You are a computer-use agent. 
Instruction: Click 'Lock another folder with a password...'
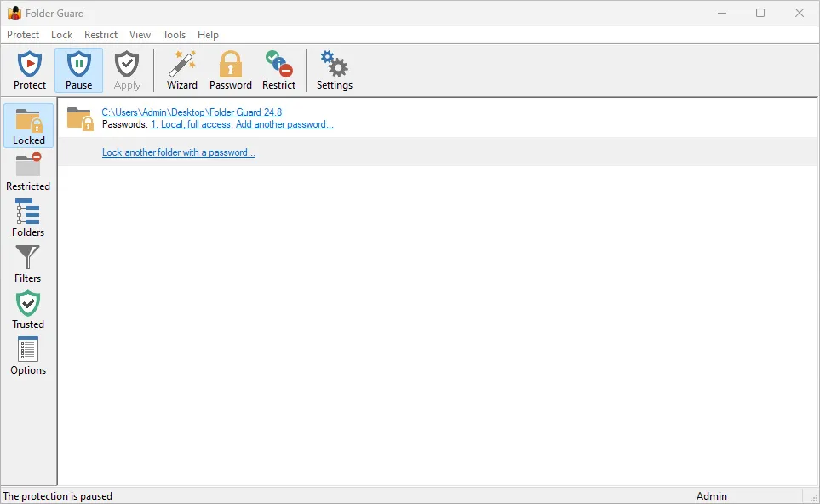tap(178, 152)
